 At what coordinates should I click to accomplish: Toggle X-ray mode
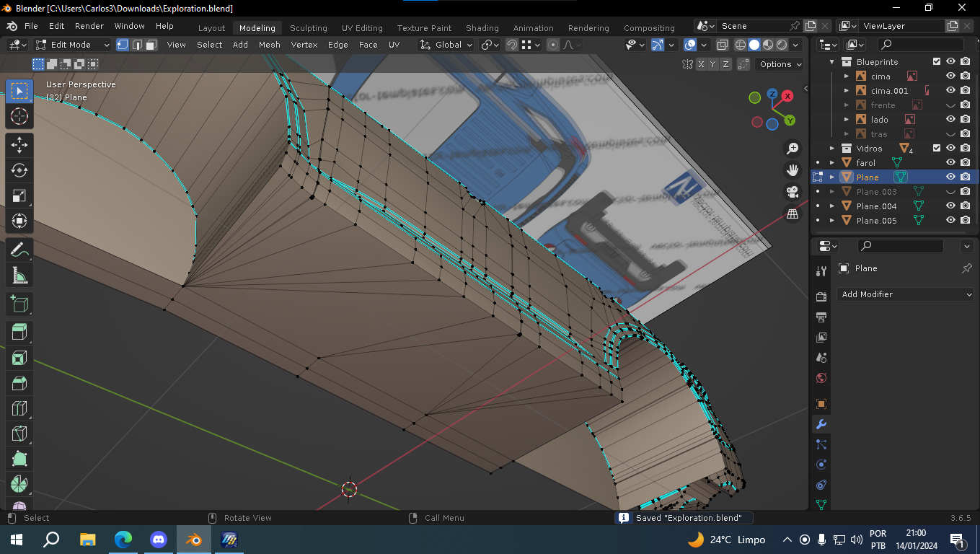(x=723, y=45)
